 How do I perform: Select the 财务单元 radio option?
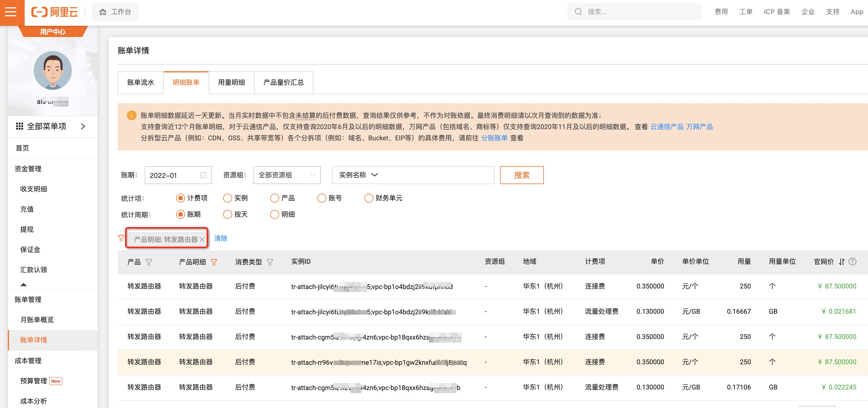tap(369, 198)
